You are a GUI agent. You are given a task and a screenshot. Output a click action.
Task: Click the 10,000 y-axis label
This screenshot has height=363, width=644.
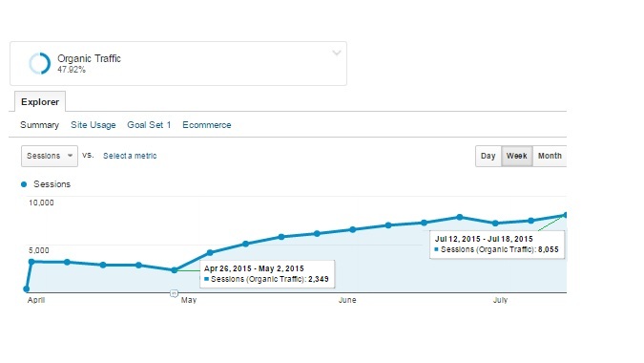pos(41,203)
